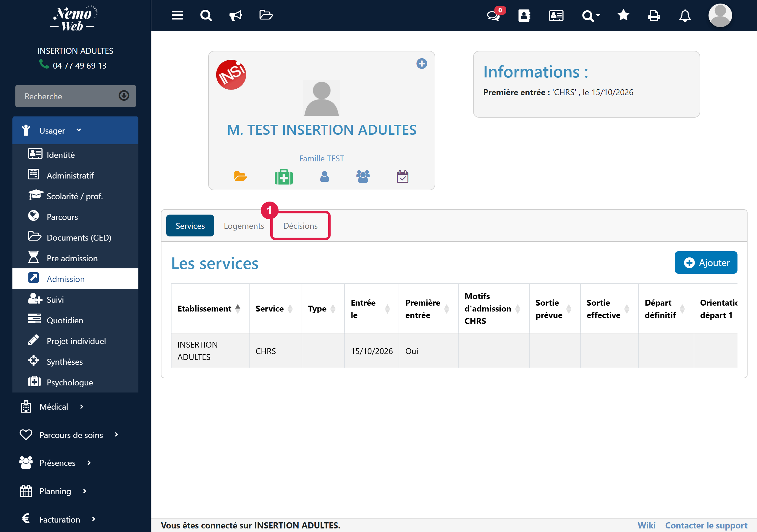Image resolution: width=757 pixels, height=532 pixels.
Task: Open Identité in the sidebar
Action: click(x=75, y=155)
